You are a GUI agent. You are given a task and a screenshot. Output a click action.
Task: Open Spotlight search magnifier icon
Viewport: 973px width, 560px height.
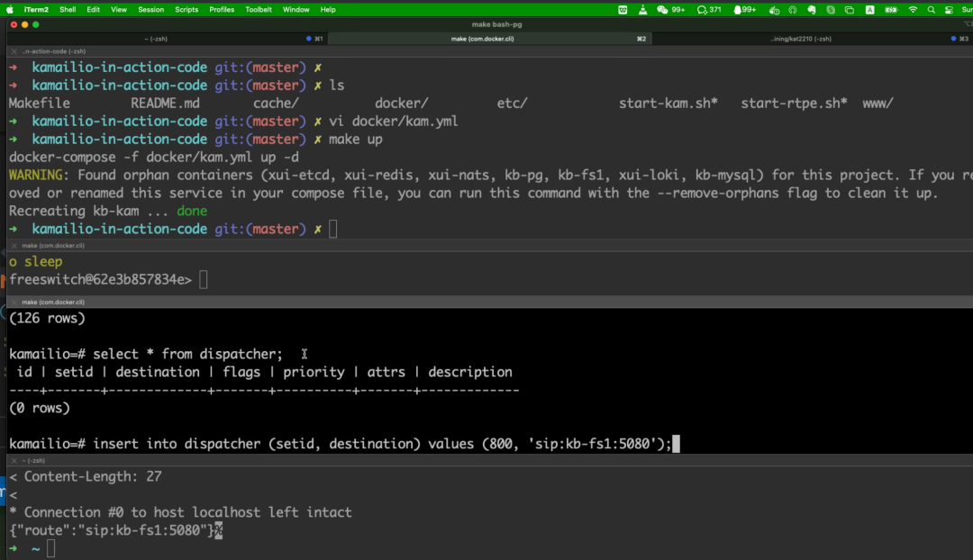point(932,9)
